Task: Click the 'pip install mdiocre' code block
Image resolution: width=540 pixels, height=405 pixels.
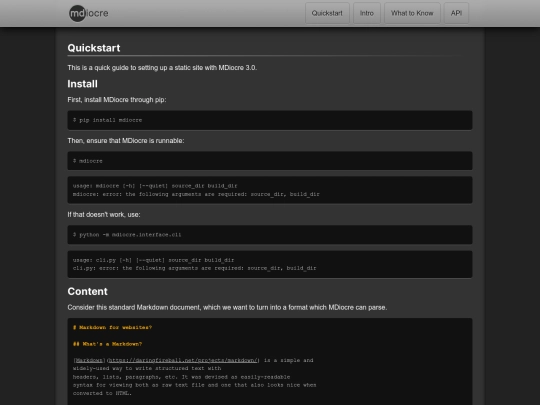Action: point(270,120)
